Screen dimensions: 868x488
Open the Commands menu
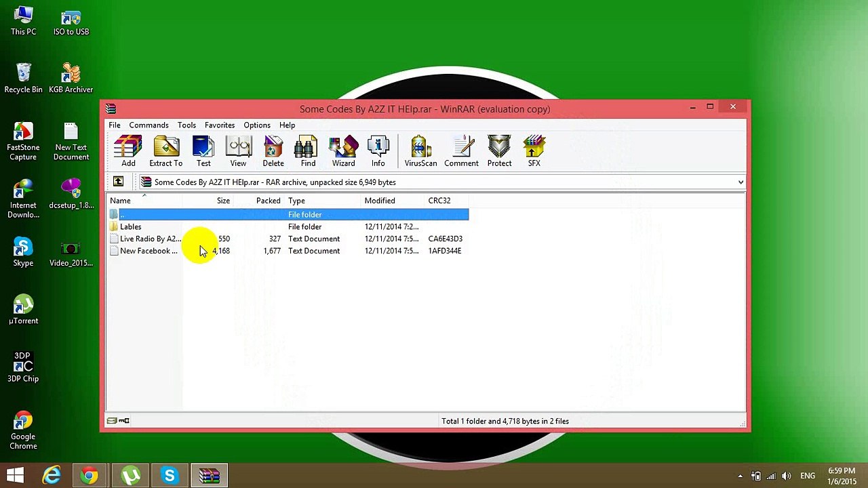pyautogui.click(x=149, y=125)
